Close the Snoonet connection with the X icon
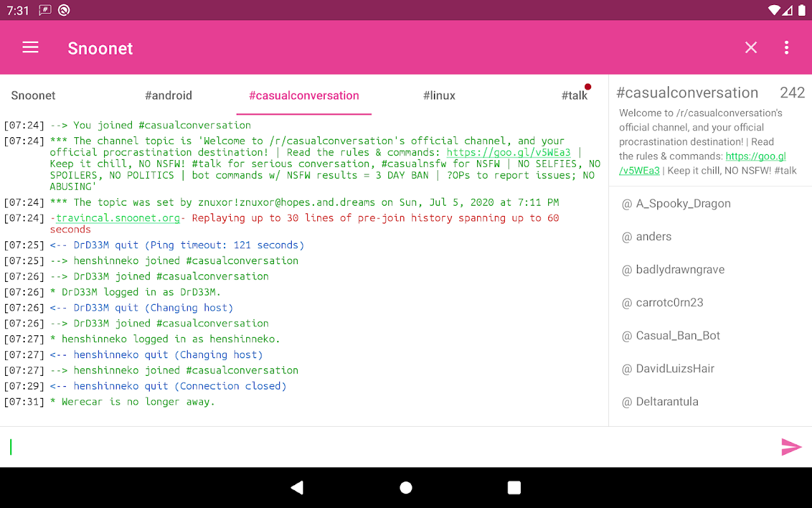The width and height of the screenshot is (812, 508). point(751,48)
